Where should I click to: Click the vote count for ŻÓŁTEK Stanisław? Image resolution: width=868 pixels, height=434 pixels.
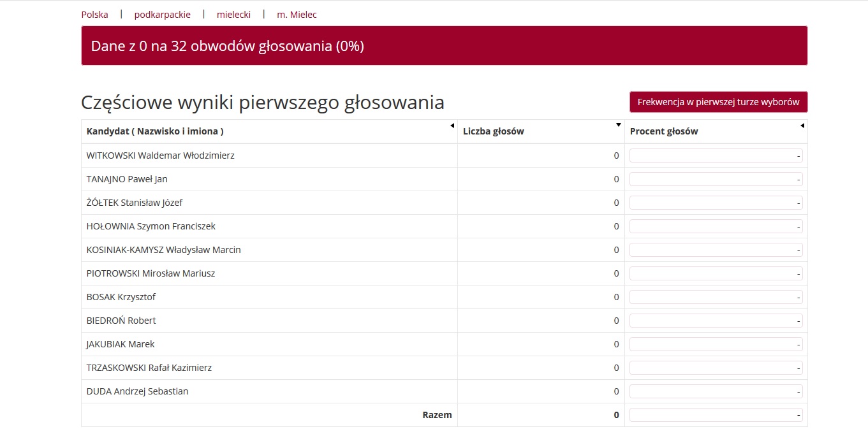(616, 203)
